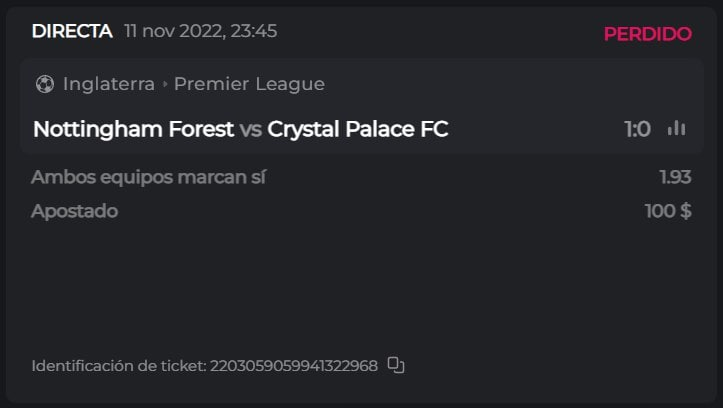
Task: Click the Identificación de ticket label
Action: [x=118, y=366]
